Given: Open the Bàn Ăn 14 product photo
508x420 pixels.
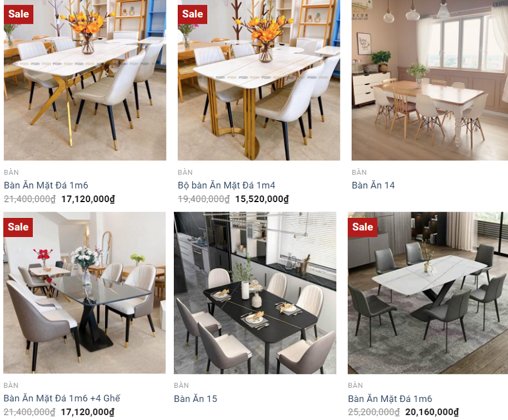Looking at the screenshot, I should click(x=430, y=80).
